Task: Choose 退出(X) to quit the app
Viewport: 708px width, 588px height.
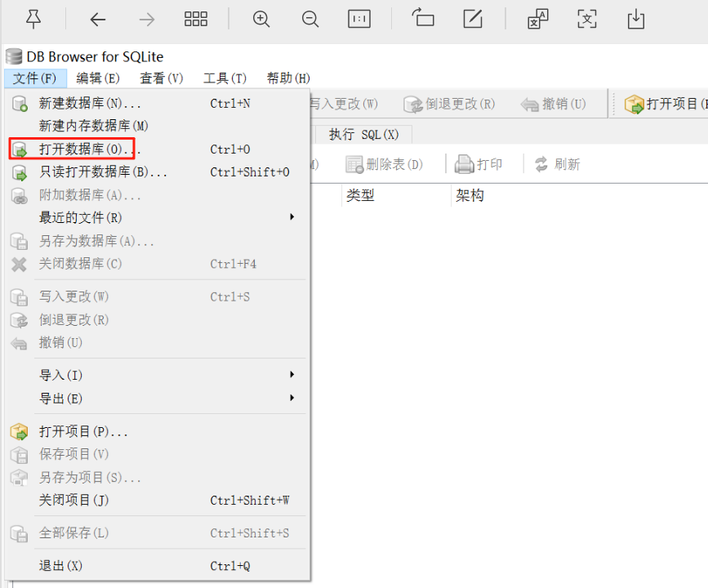Action: [157, 566]
